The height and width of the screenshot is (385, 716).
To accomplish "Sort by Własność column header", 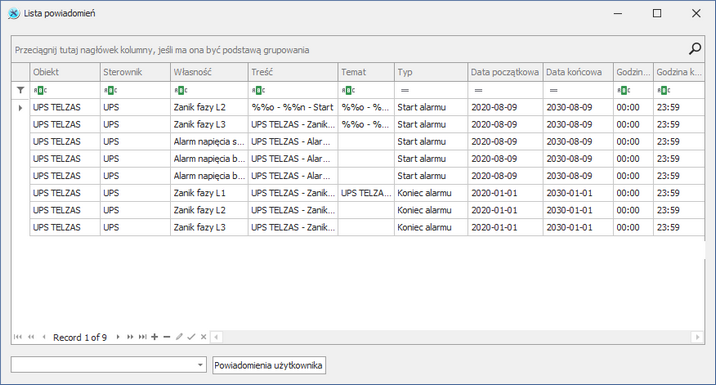I will (209, 72).
